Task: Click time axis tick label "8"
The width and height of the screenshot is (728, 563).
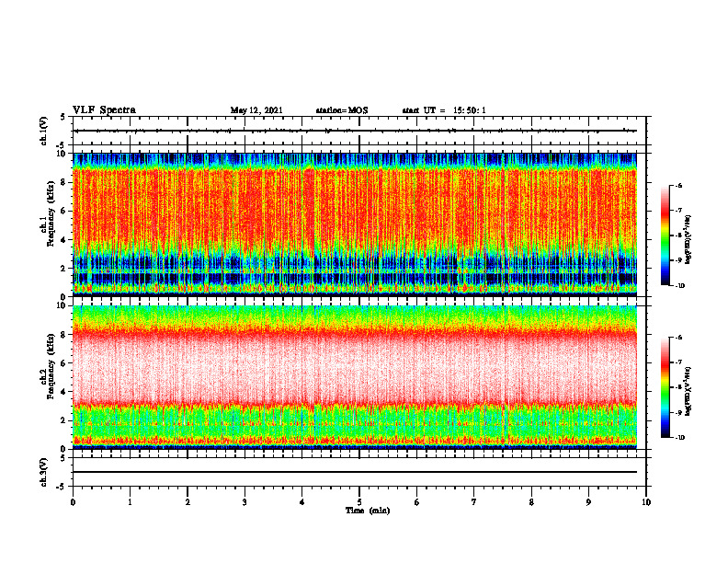Action: (x=531, y=502)
